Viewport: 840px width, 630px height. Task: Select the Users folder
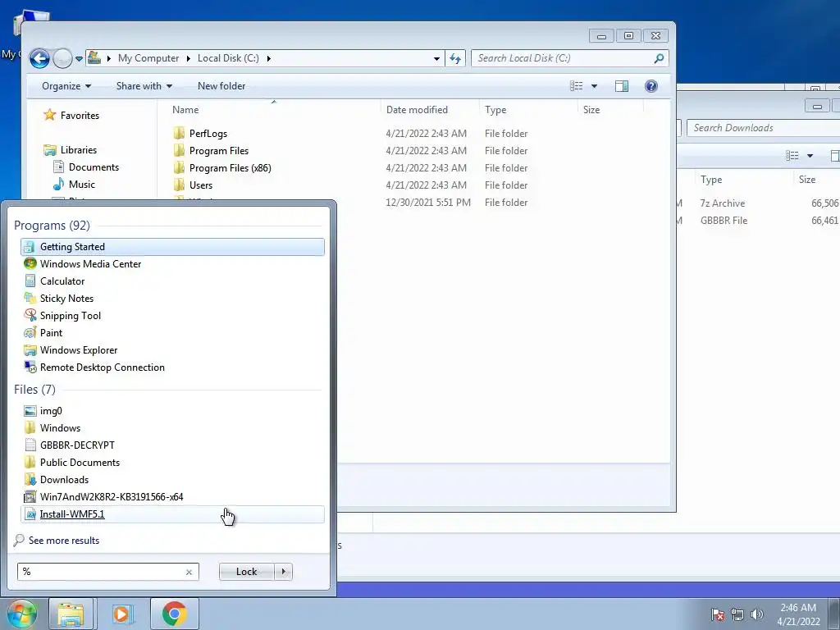tap(200, 185)
